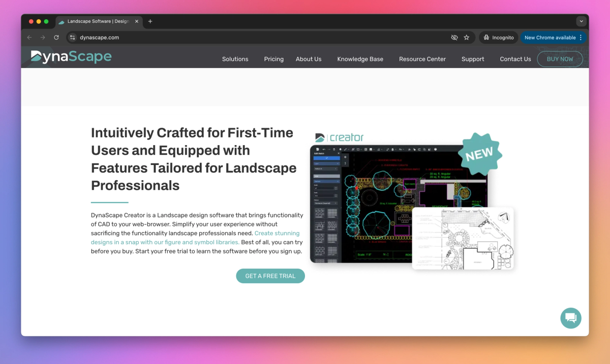Close the Landscape Software tab
The image size is (610, 364).
click(x=136, y=21)
